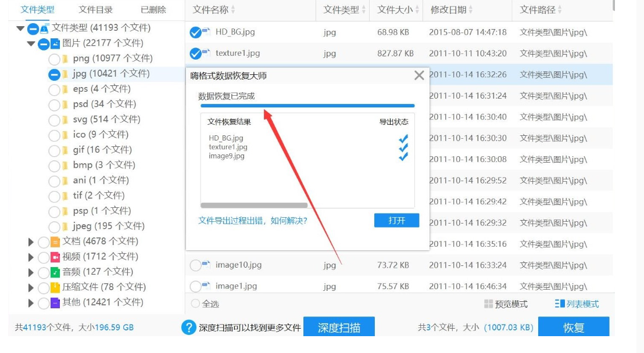Switch to the 文件类型 tab
644x353 pixels.
click(37, 9)
